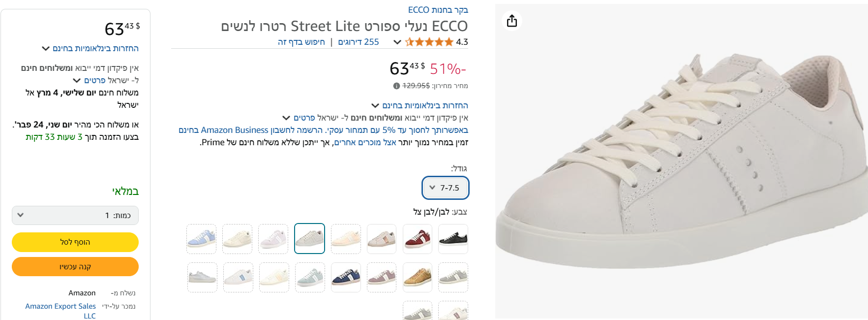Viewport: 868px width, 320px height.
Task: Choose the burgundy red sneaker swatch
Action: click(418, 239)
